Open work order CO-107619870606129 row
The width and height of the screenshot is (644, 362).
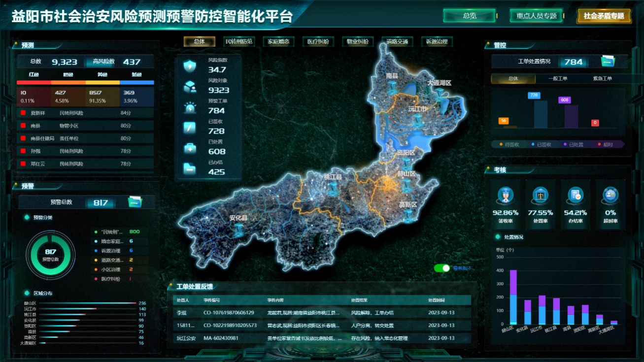[319, 313]
